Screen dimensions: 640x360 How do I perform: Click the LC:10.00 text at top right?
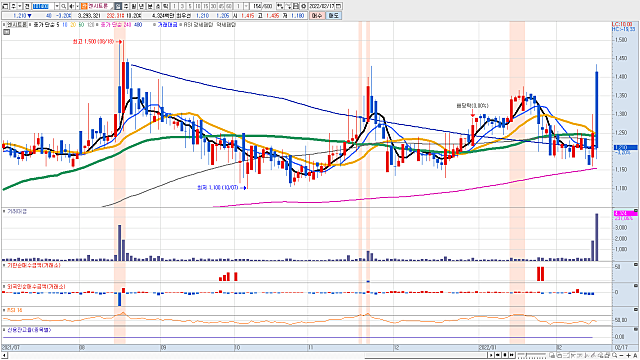[x=622, y=24]
